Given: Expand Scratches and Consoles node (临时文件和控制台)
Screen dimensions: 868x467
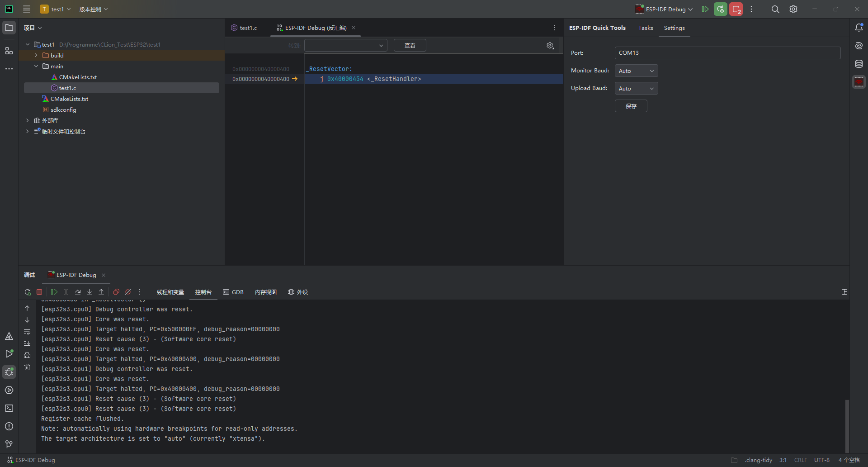Looking at the screenshot, I should 28,131.
